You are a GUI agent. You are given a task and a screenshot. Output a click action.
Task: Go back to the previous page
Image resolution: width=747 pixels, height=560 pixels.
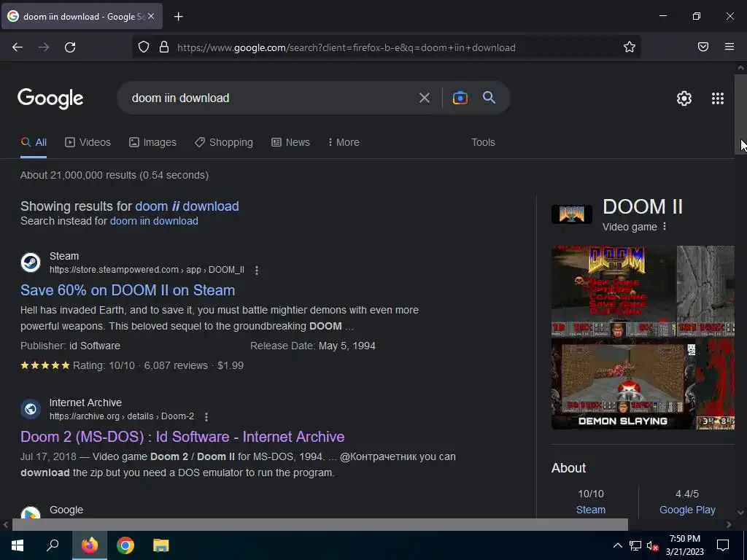tap(18, 47)
